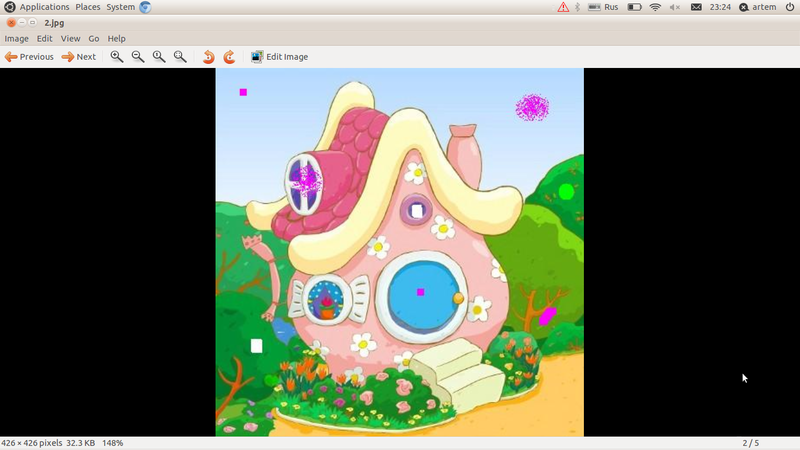This screenshot has height=450, width=800.
Task: Open the Rus keyboard layout indicator
Action: click(603, 7)
